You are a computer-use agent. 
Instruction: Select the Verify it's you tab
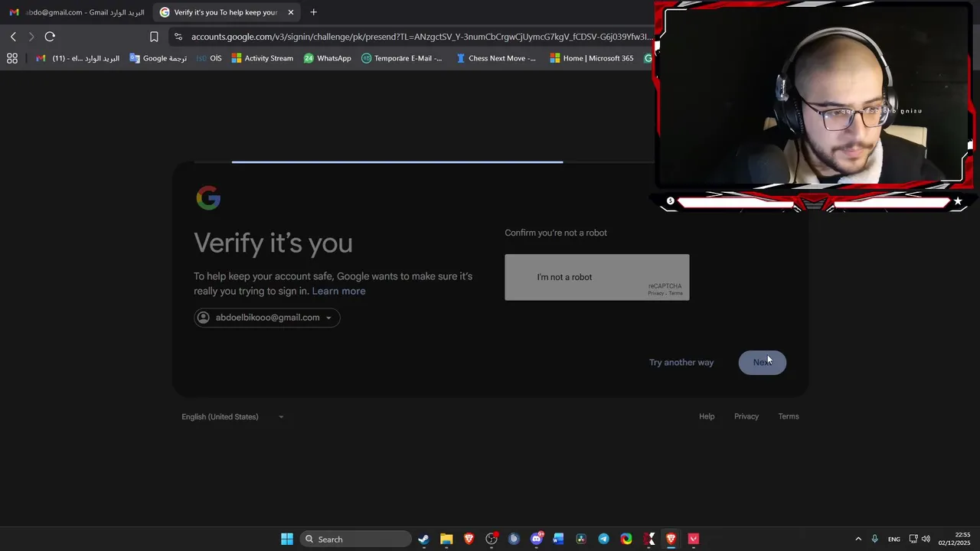coord(226,12)
